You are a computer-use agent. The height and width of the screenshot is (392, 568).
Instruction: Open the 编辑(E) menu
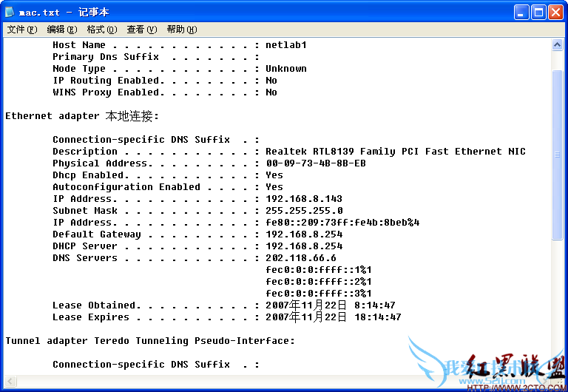(x=62, y=30)
